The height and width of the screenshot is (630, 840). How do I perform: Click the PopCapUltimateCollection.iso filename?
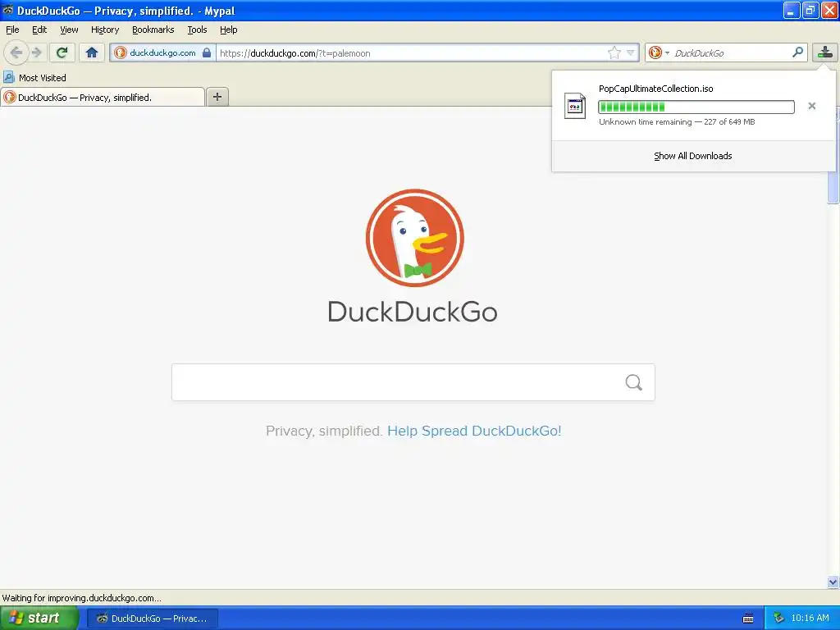pyautogui.click(x=655, y=89)
